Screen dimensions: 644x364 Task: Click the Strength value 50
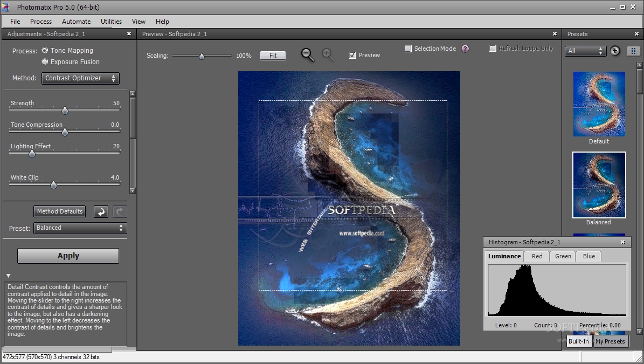[x=116, y=103]
